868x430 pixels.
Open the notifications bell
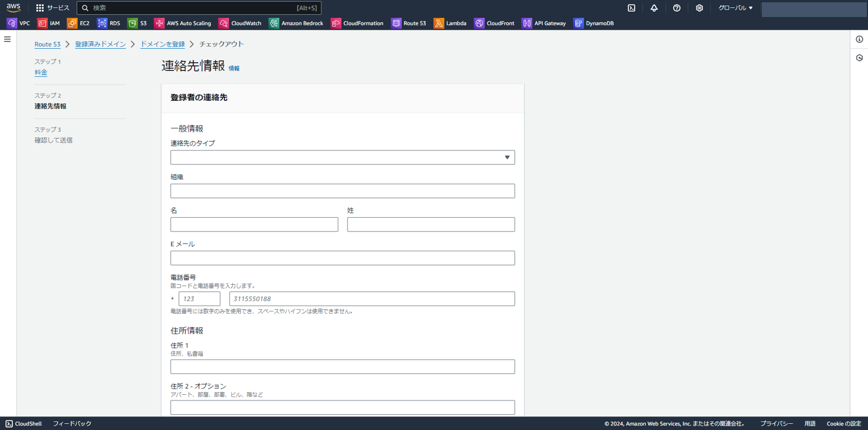(x=654, y=8)
